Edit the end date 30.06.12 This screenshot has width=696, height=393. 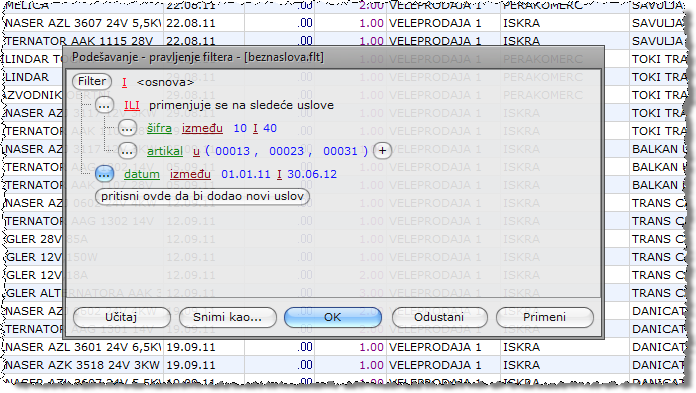[312, 174]
